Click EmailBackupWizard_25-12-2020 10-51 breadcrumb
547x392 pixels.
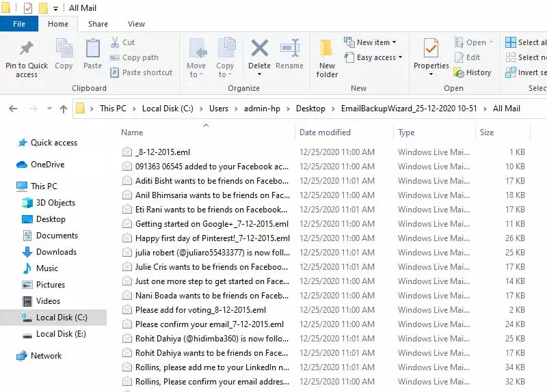[409, 109]
